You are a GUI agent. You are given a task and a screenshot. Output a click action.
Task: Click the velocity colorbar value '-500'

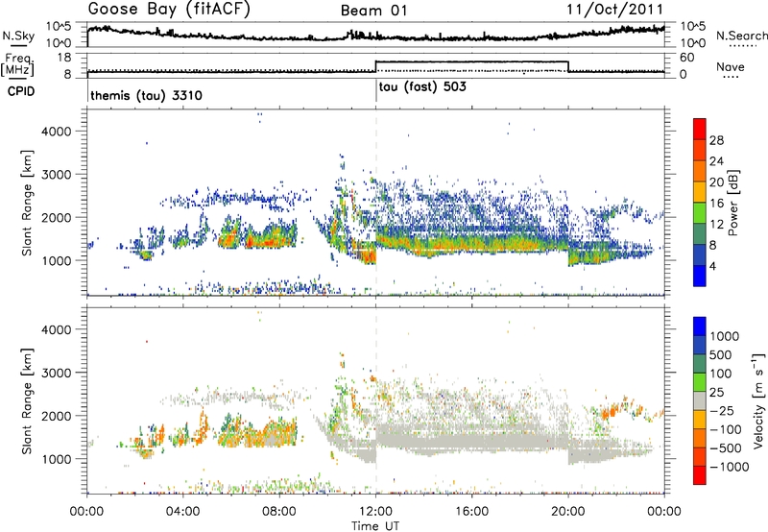coord(726,447)
